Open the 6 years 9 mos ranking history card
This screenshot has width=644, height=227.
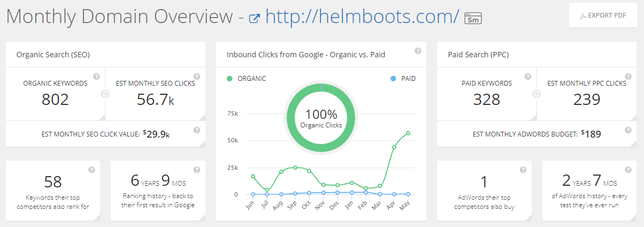pyautogui.click(x=158, y=190)
